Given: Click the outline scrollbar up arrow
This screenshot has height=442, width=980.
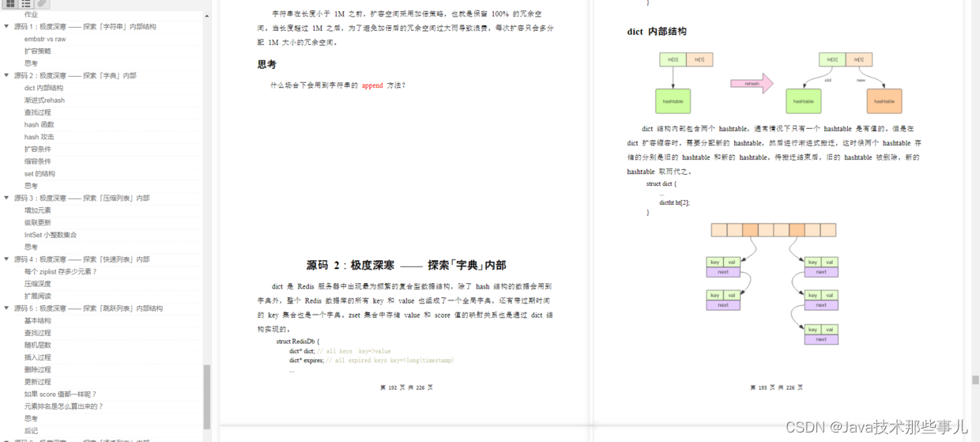Looking at the screenshot, I should [x=207, y=14].
